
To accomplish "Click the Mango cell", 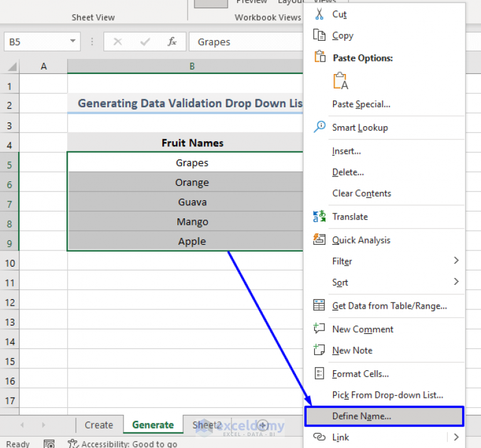I will coord(185,221).
